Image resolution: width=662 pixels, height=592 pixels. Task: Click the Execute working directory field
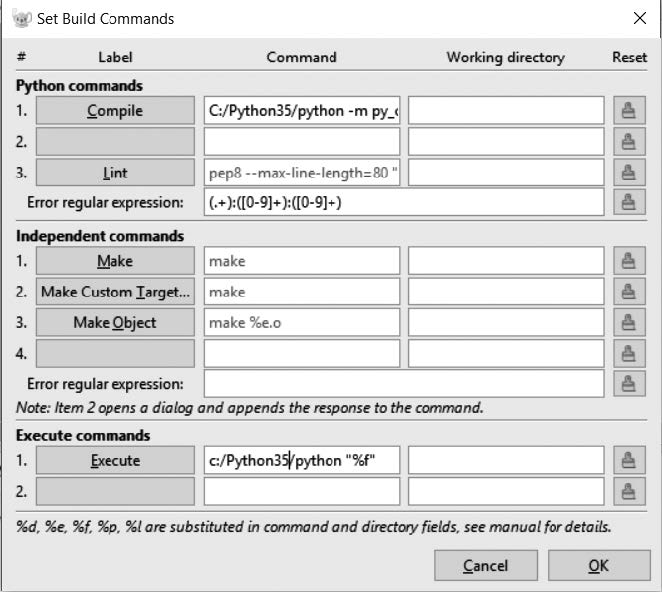click(x=506, y=460)
